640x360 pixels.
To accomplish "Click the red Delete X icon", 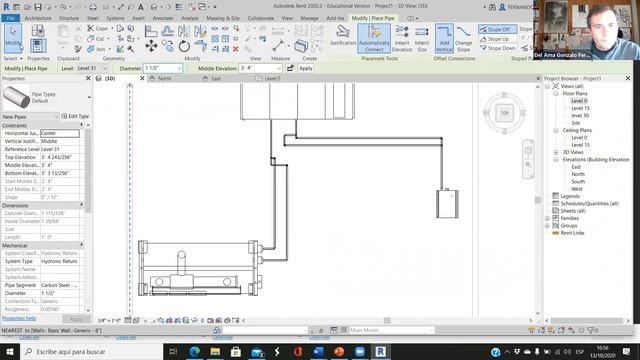I will (x=236, y=49).
